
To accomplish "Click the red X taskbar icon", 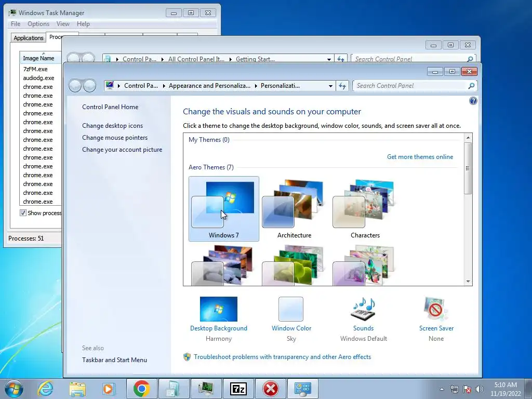I will [270, 389].
